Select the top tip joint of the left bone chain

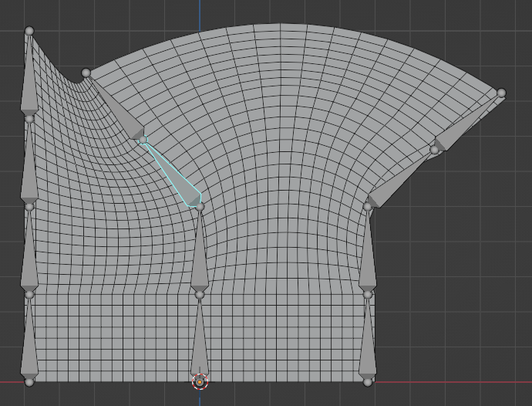pos(29,31)
